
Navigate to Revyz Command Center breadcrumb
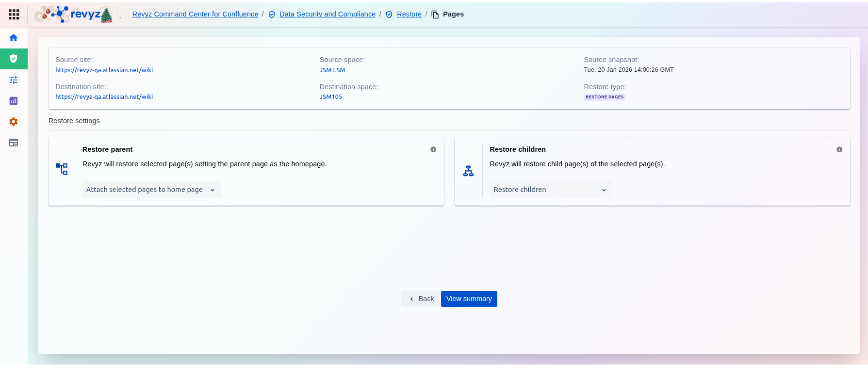click(195, 14)
